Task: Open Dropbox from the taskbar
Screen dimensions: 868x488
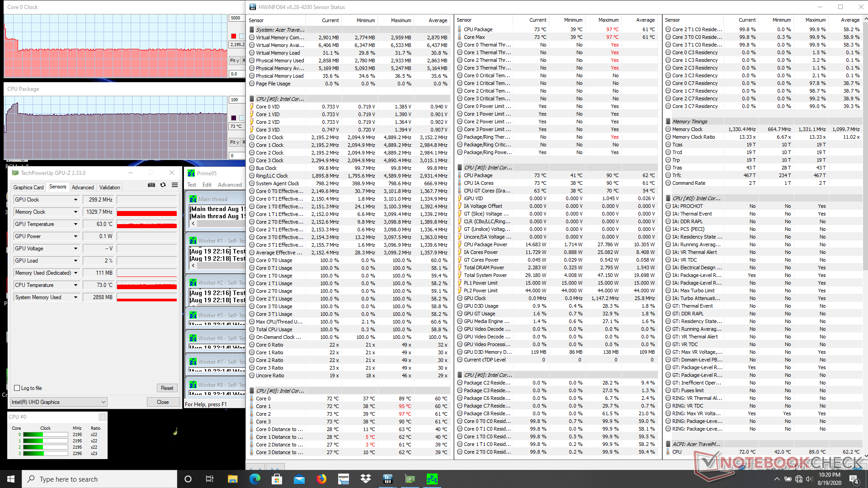Action: click(x=365, y=479)
